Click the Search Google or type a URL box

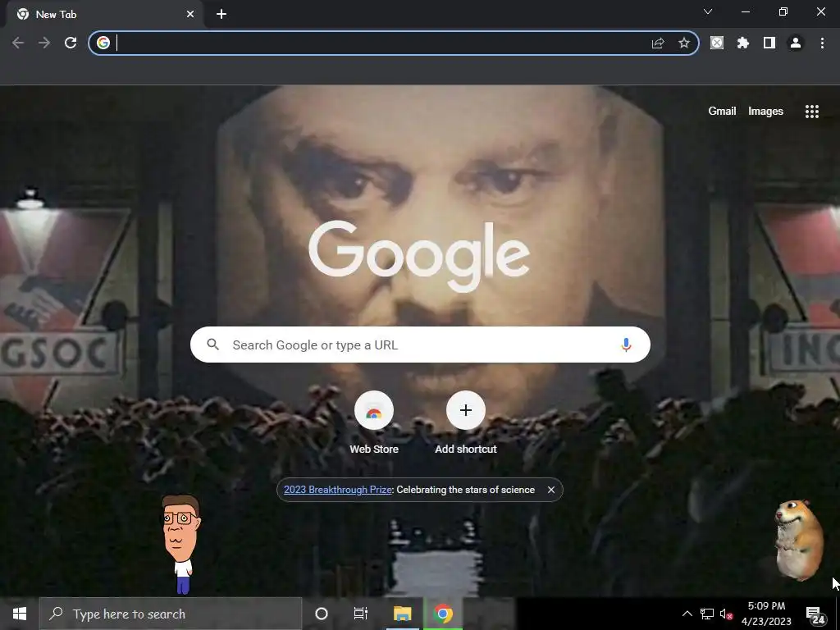pyautogui.click(x=420, y=345)
